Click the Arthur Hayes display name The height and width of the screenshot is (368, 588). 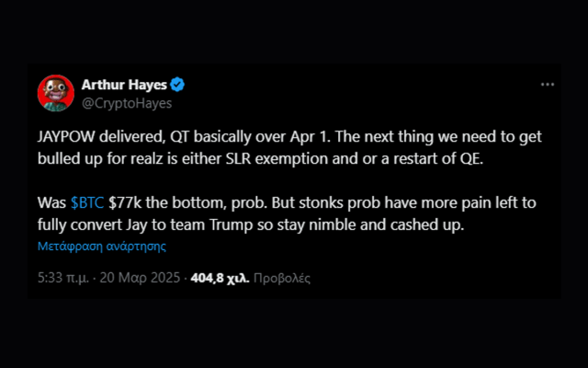[123, 86]
